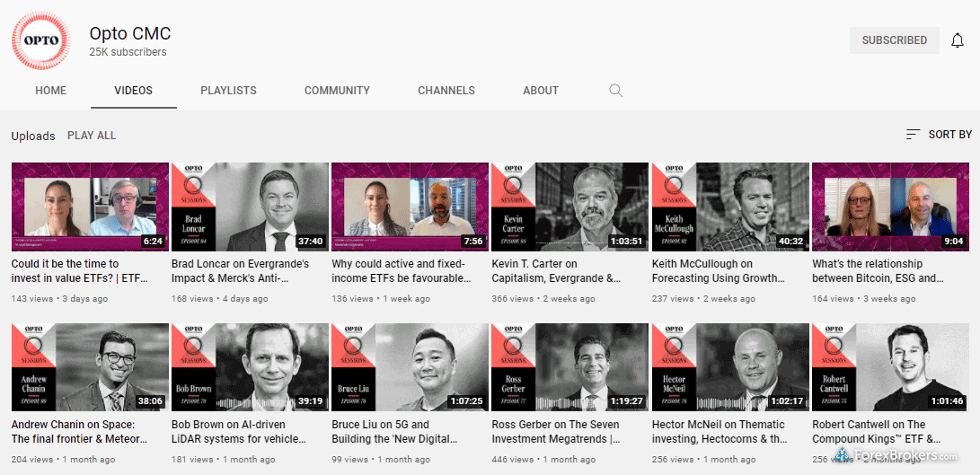Click the PLAY ALL button
Viewport: 980px width, 475px height.
pyautogui.click(x=92, y=136)
